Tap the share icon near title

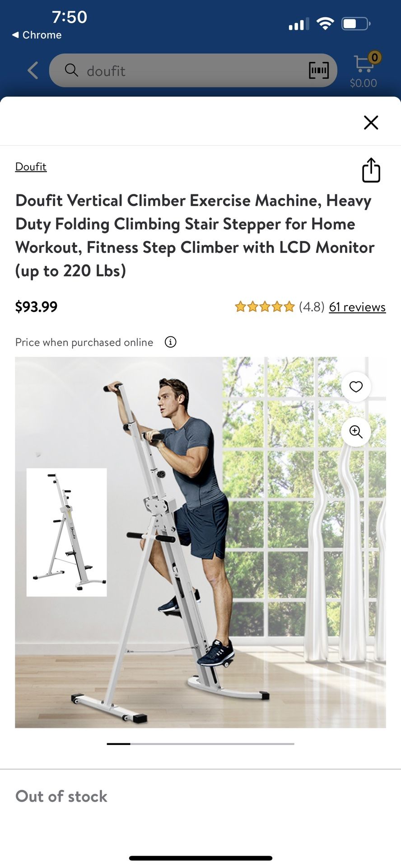[x=371, y=170]
